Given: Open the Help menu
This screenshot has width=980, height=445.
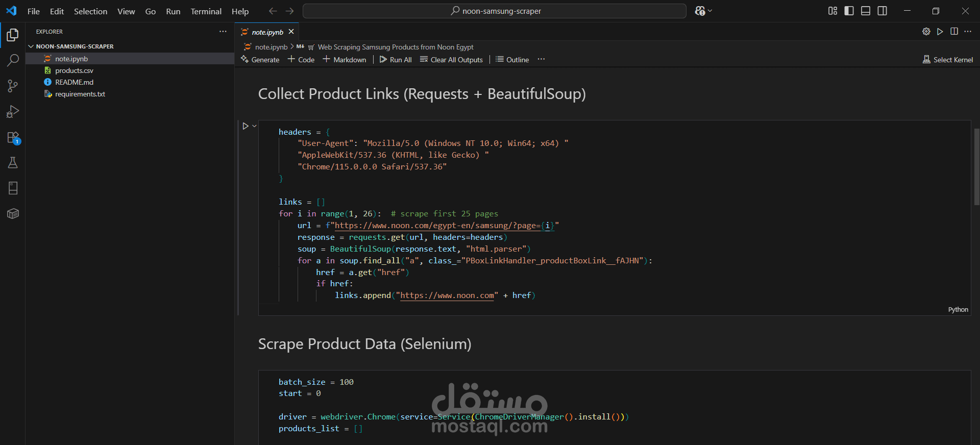Looking at the screenshot, I should tap(240, 11).
